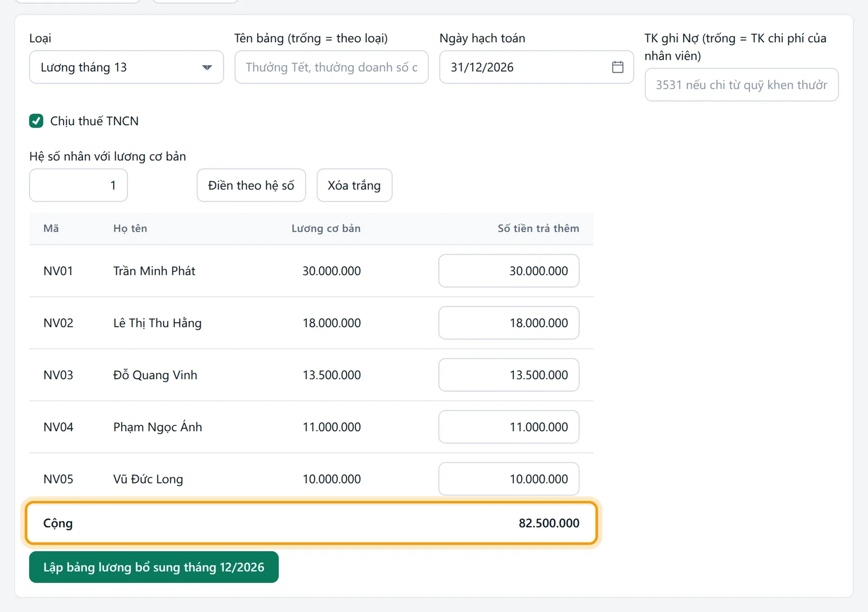Focus the Tên bảng input field

click(331, 67)
